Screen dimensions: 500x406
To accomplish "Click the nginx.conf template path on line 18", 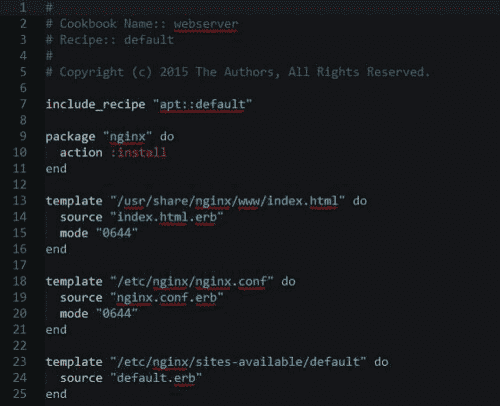I will point(192,282).
